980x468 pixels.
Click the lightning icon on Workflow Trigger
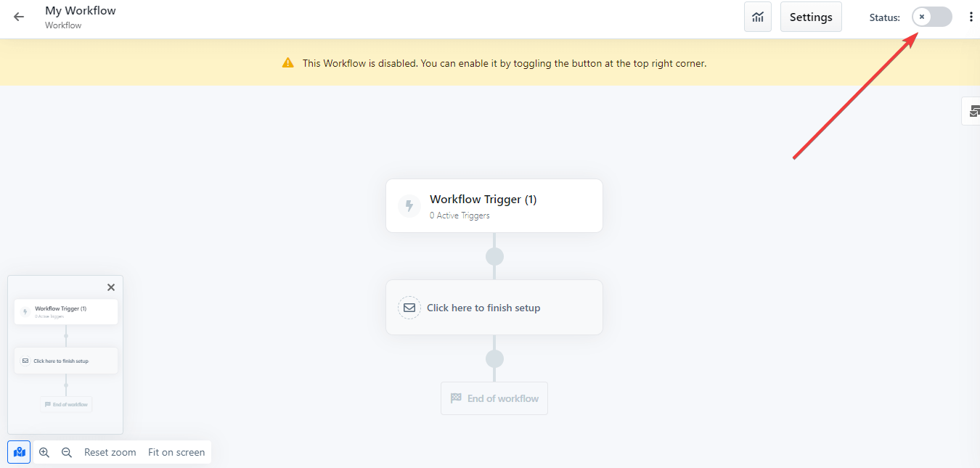coord(409,205)
